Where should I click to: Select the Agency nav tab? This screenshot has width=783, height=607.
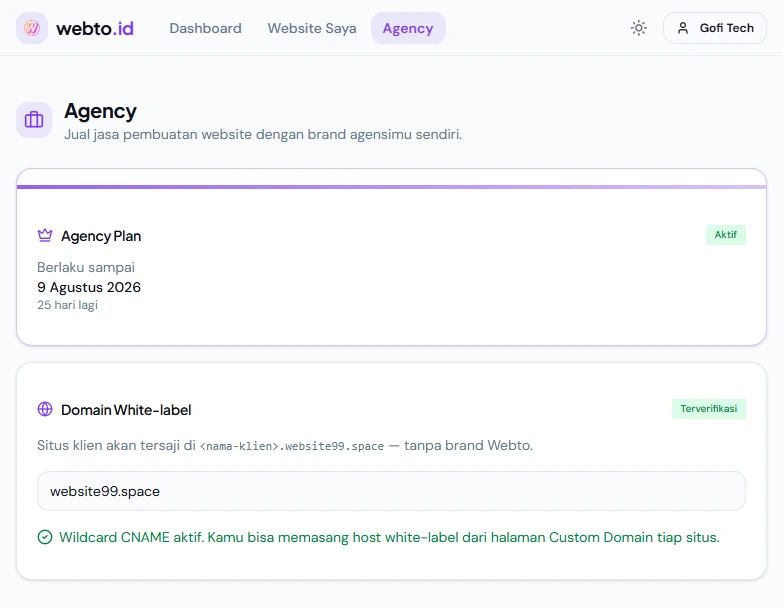coord(408,28)
